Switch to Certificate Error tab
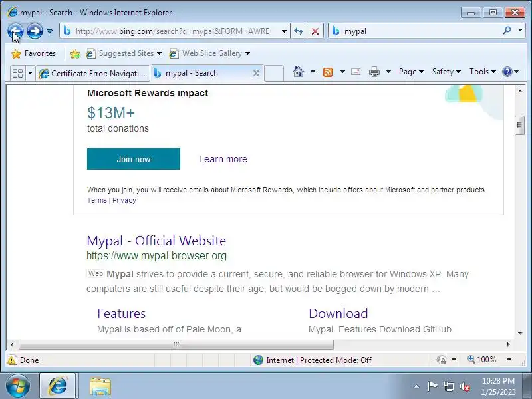This screenshot has height=399, width=532. [x=92, y=73]
